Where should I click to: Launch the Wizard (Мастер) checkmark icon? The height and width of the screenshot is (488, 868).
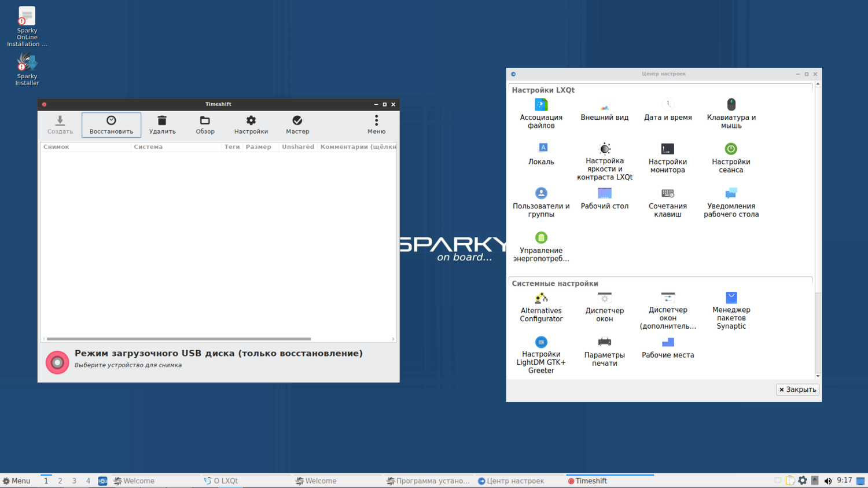(x=297, y=121)
